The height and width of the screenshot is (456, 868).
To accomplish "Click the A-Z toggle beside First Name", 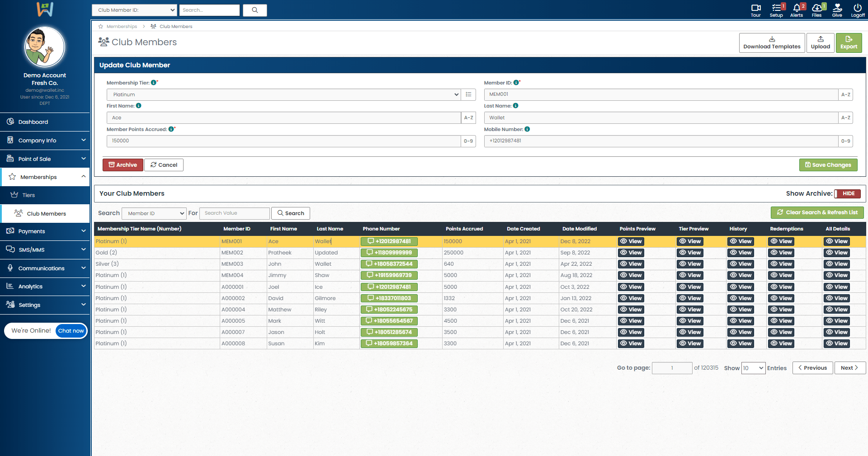I will pos(468,118).
